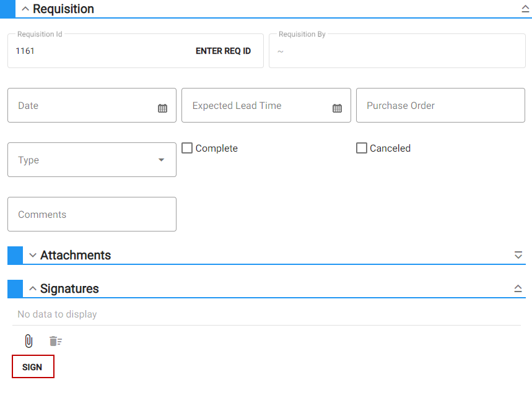Focus the Comments text field
This screenshot has width=532, height=398.
(92, 214)
